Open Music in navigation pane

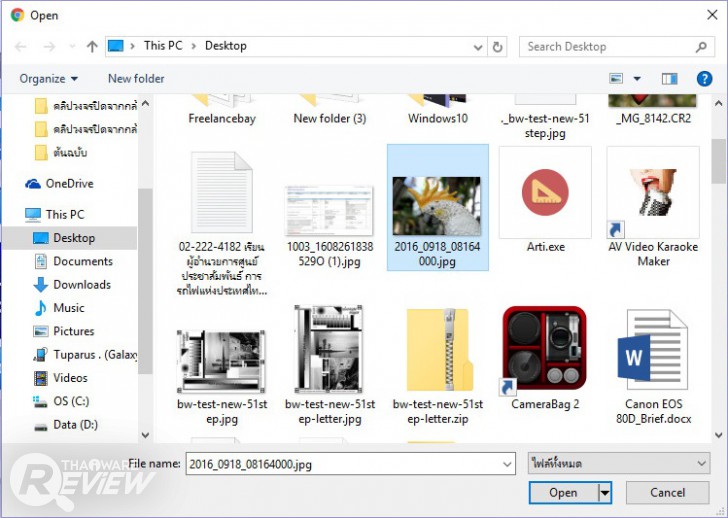(x=59, y=308)
